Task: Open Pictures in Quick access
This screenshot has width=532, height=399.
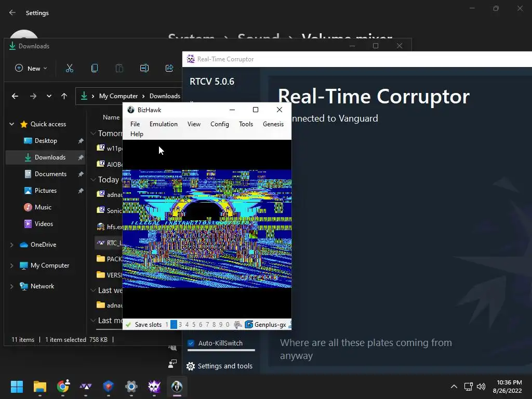Action: (x=46, y=190)
